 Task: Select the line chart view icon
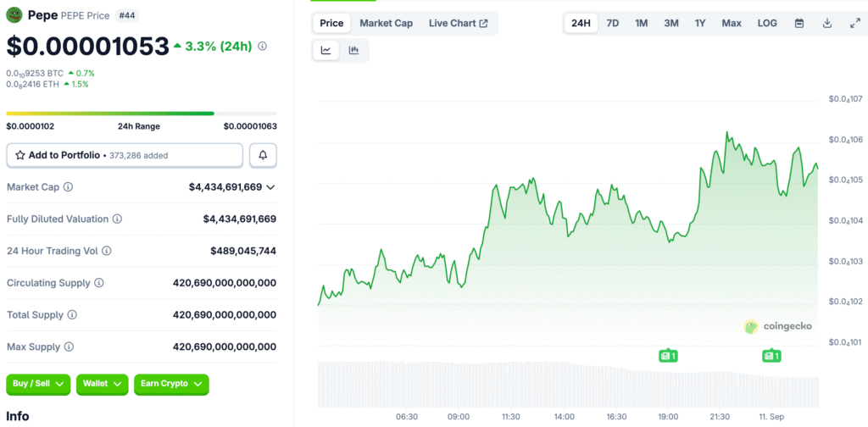pyautogui.click(x=326, y=50)
